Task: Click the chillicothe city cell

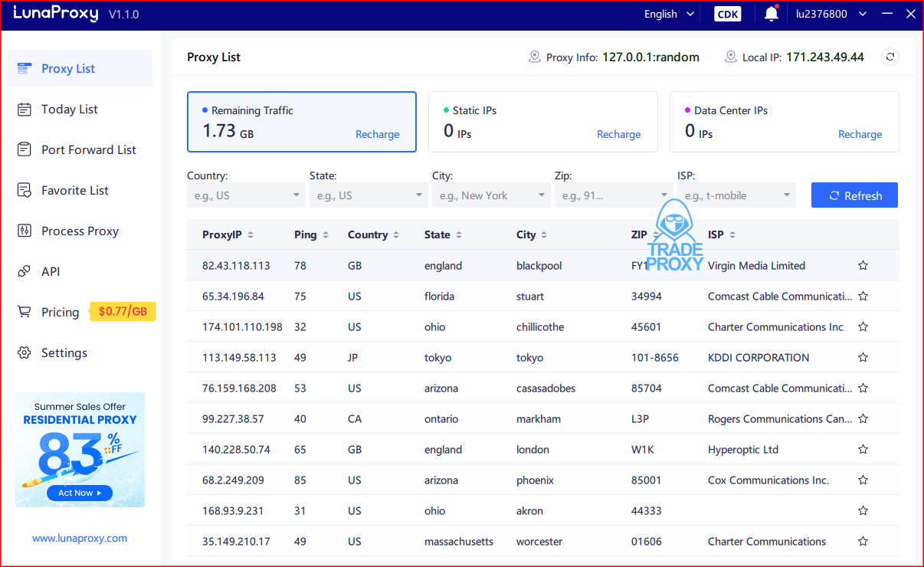Action: (x=540, y=327)
